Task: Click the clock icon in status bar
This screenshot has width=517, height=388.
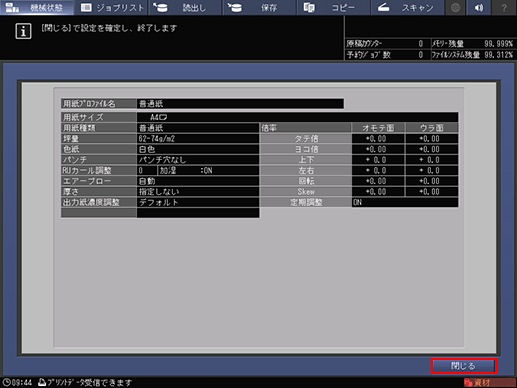Action: [6, 382]
